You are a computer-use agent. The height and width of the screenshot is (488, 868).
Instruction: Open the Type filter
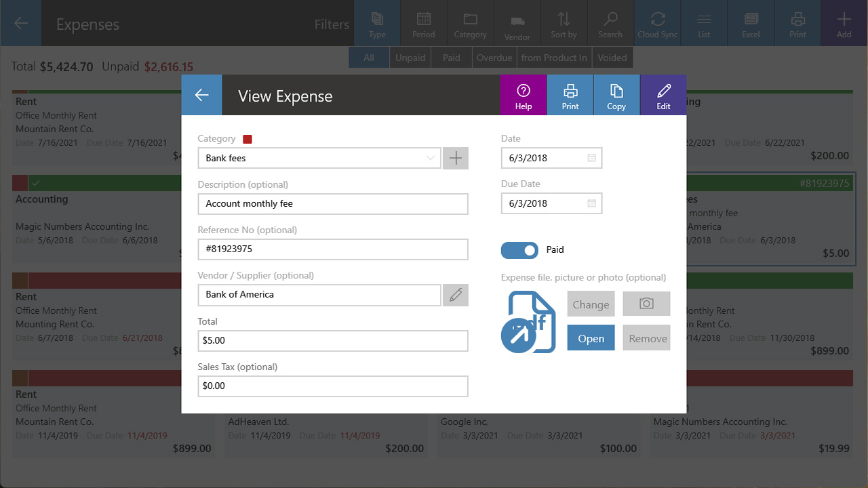click(x=377, y=23)
